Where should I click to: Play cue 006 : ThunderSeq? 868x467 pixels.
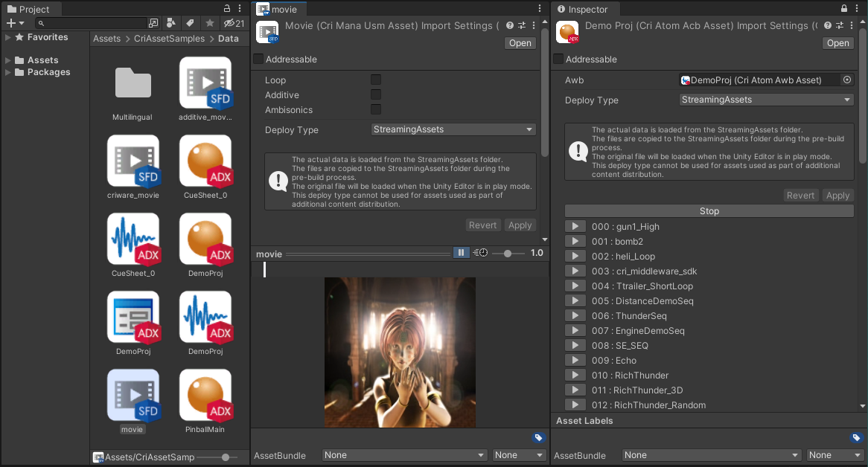575,316
